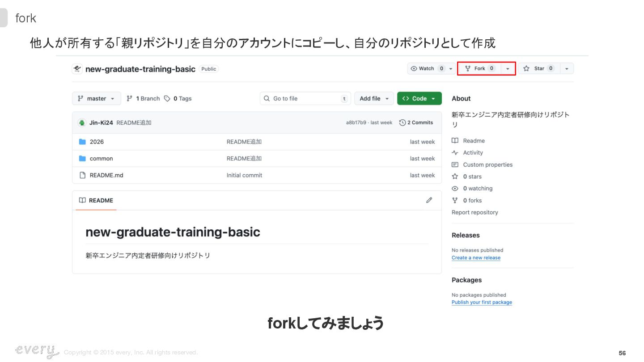This screenshot has width=644, height=362.
Task: Click the Initial commit message link
Action: (x=244, y=175)
